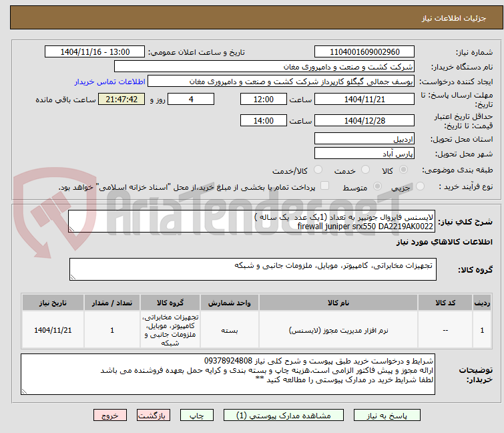Open مشاهده مدارک پیوستی (1) button

point(284,416)
